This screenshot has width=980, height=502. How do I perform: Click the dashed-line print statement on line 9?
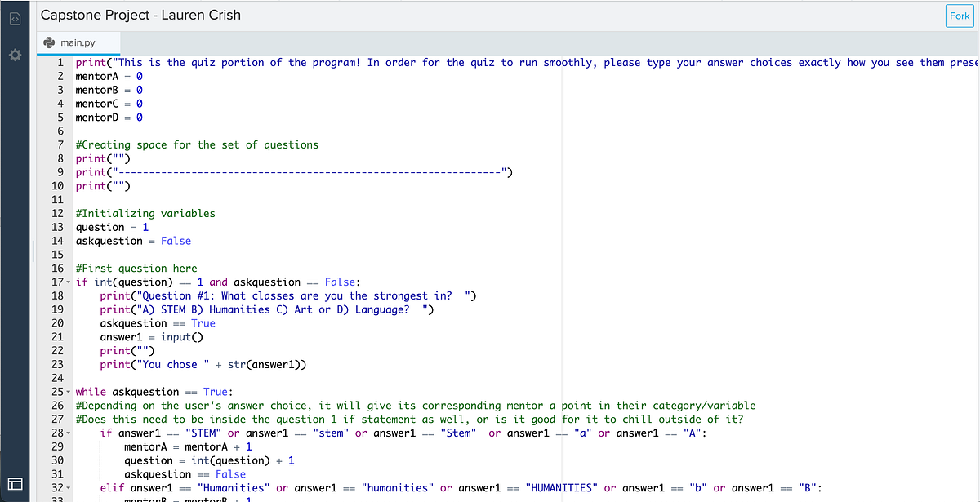pyautogui.click(x=294, y=172)
